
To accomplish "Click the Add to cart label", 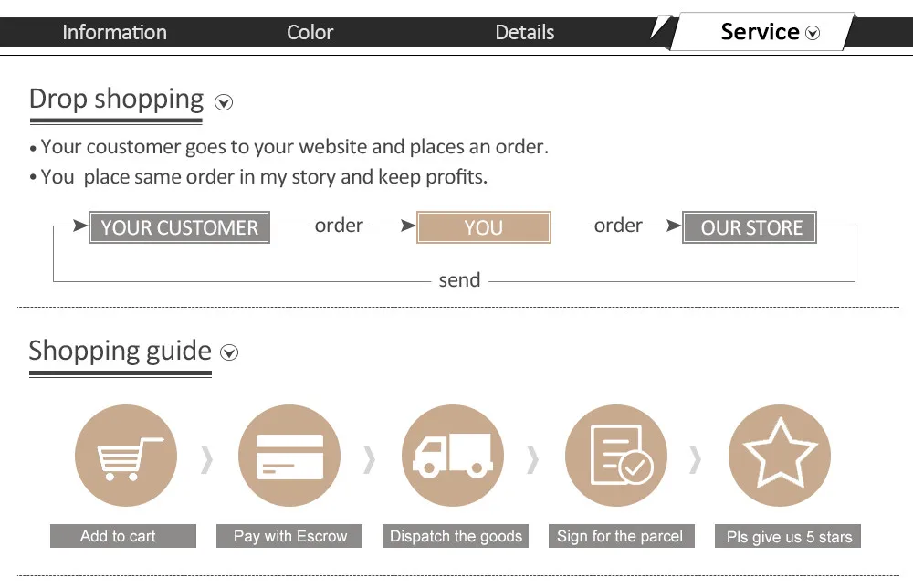I will click(x=123, y=536).
